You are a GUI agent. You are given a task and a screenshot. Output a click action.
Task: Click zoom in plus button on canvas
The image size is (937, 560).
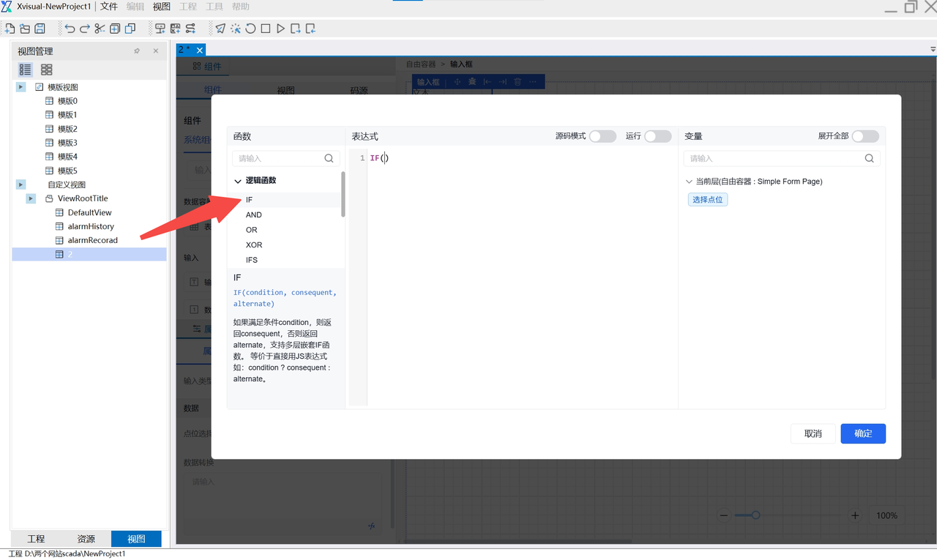[855, 515]
